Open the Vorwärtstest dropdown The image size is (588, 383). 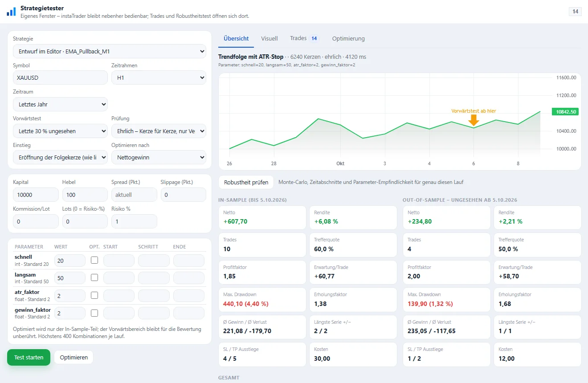click(x=60, y=131)
